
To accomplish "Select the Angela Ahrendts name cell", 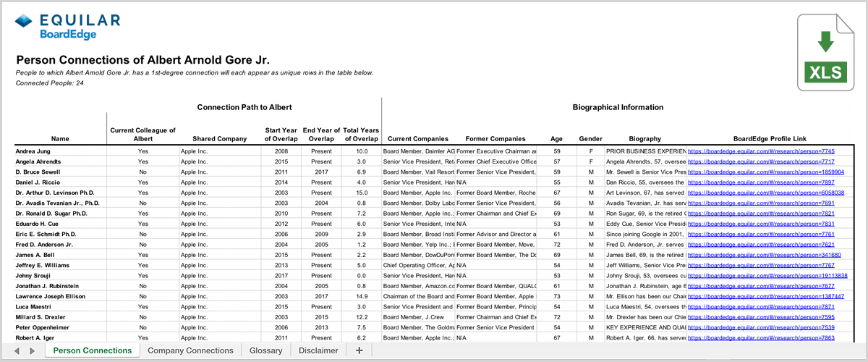I will pyautogui.click(x=61, y=161).
